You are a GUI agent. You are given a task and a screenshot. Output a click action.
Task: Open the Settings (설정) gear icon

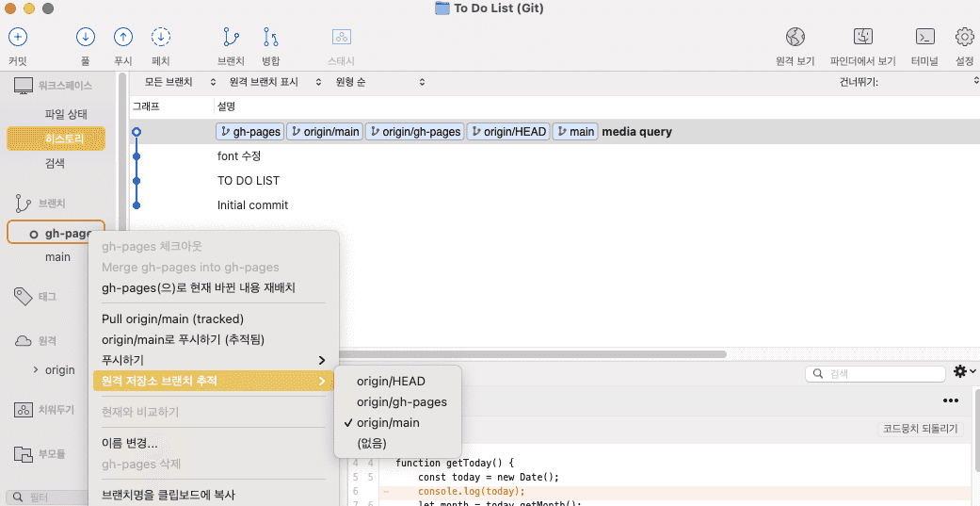964,38
